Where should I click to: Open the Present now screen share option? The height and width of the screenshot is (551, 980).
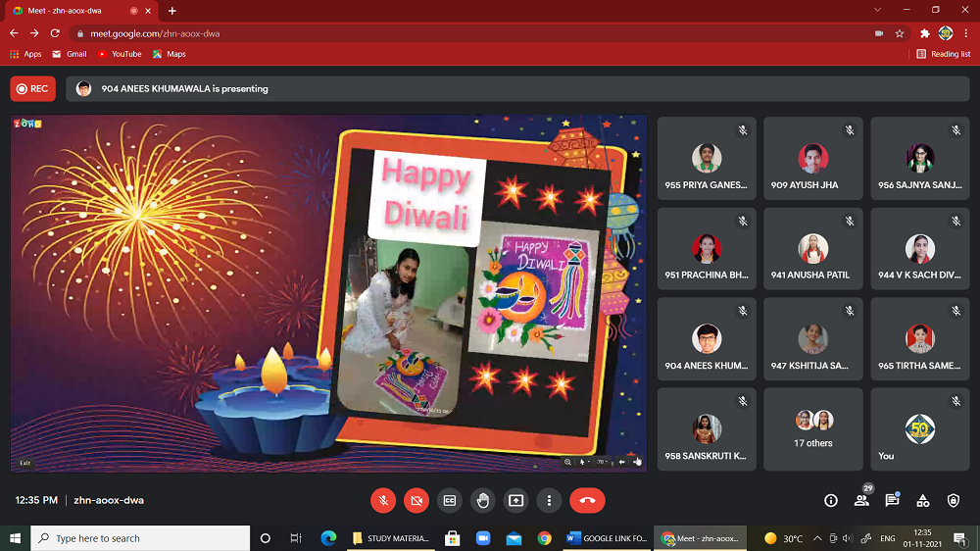point(515,500)
